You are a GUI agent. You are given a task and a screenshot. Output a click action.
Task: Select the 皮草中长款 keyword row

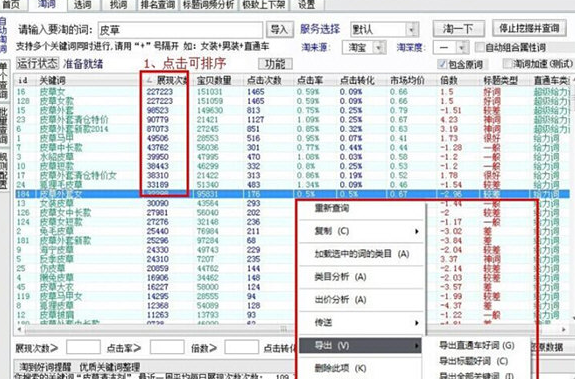tap(292, 148)
